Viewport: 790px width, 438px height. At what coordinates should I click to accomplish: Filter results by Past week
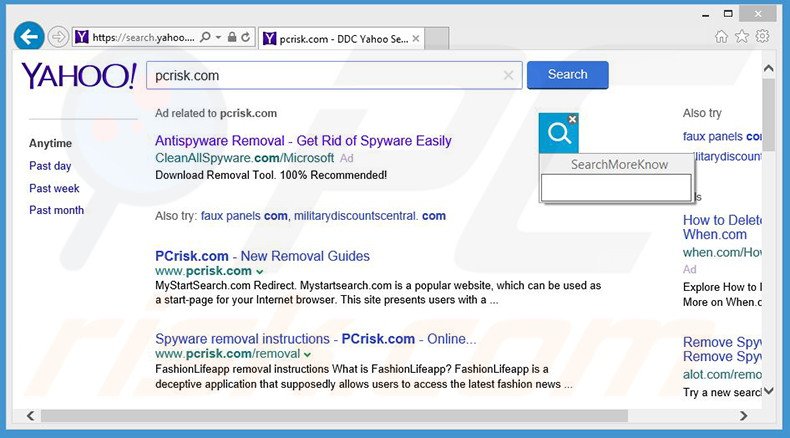54,189
